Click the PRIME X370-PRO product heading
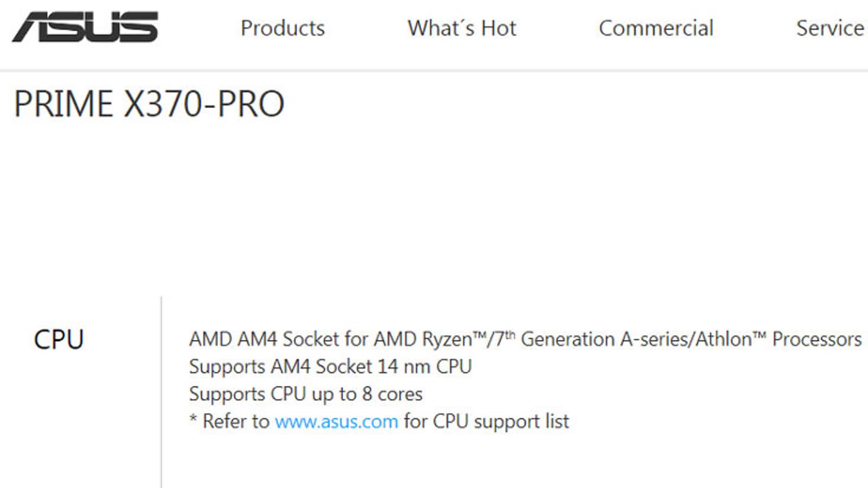The width and height of the screenshot is (868, 488). point(149,104)
